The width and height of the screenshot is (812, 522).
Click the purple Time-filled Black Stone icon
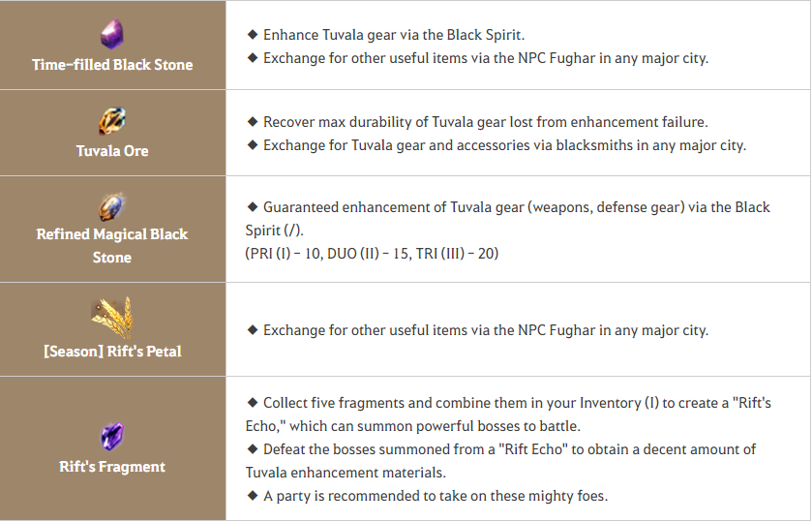pos(111,35)
